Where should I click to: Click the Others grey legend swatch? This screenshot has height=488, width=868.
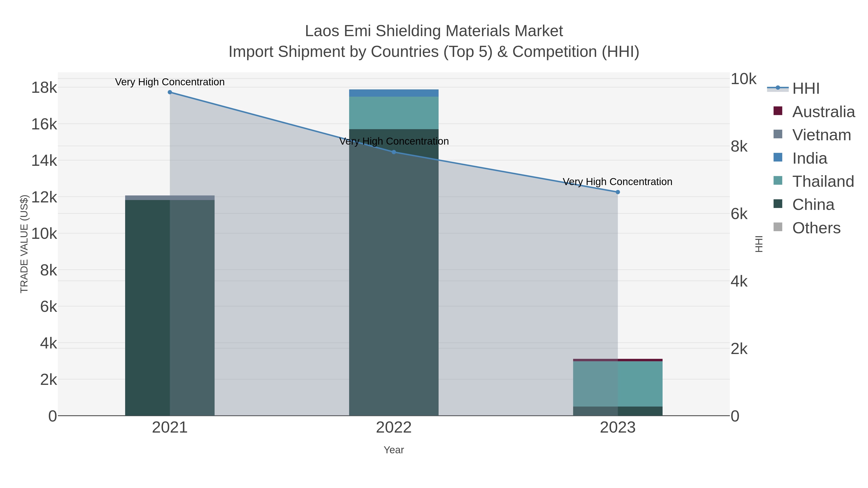tap(778, 227)
